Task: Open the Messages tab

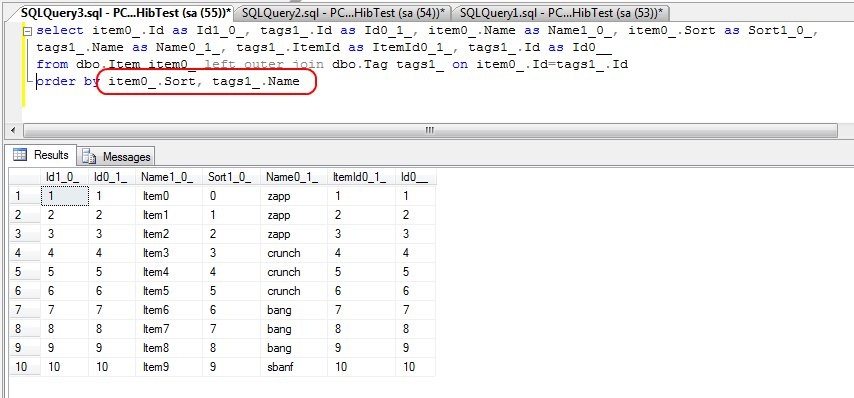Action: (116, 157)
